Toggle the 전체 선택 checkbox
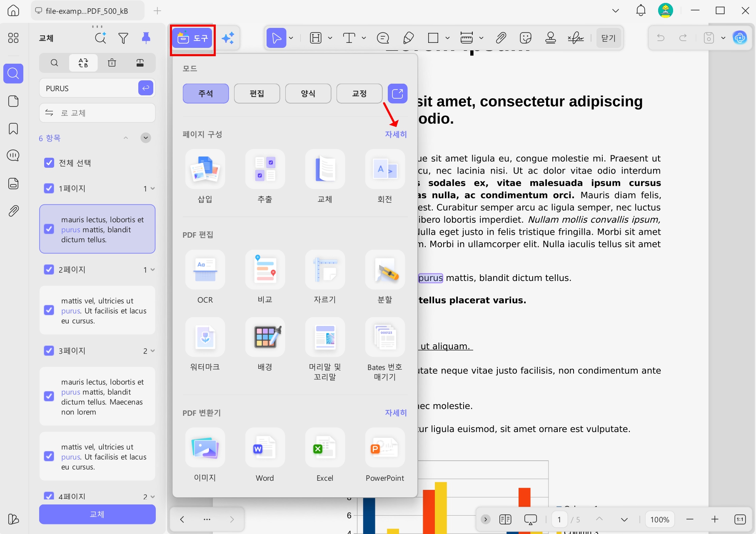The image size is (756, 534). [49, 163]
